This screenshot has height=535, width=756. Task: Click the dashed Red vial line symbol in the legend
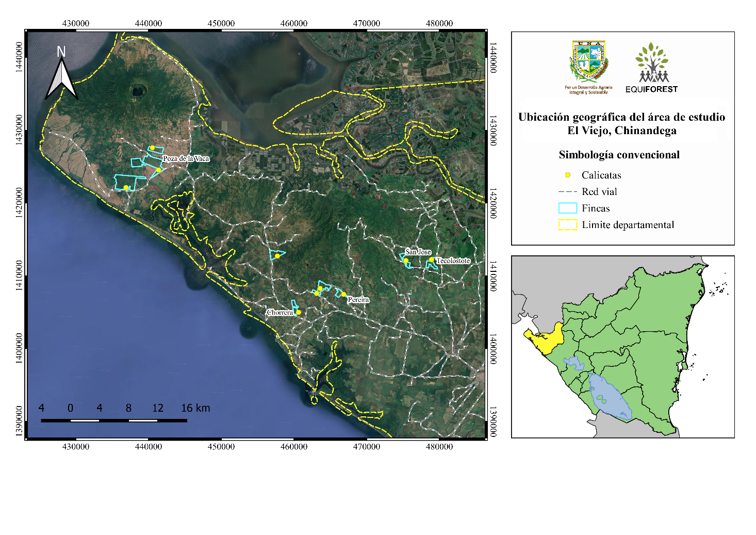[567, 192]
